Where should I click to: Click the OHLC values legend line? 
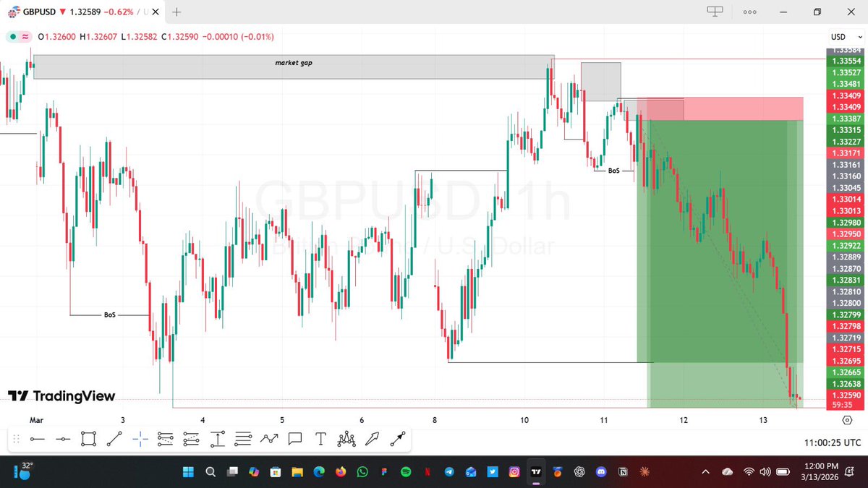pyautogui.click(x=156, y=37)
